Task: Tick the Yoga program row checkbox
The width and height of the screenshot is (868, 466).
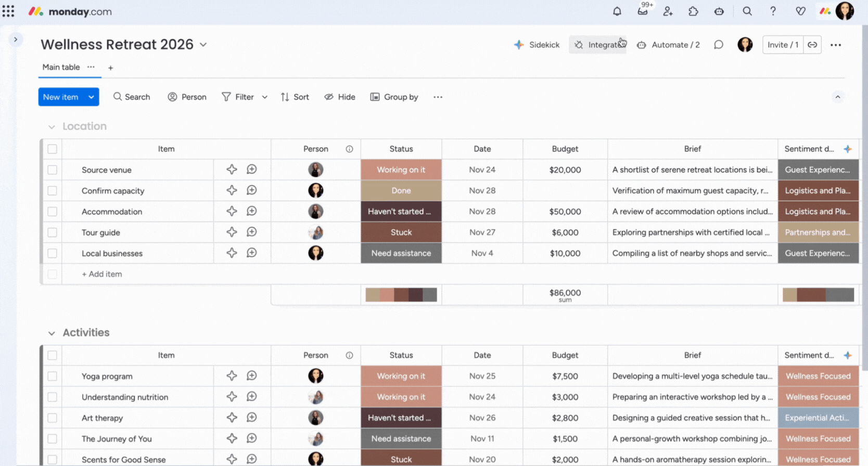Action: 52,376
